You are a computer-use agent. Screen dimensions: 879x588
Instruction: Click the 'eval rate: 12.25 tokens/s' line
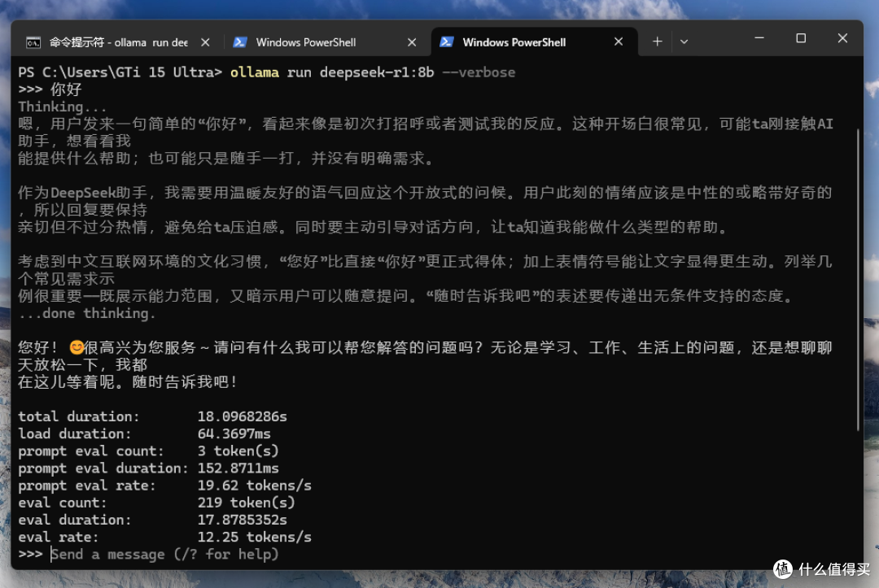[x=164, y=537]
